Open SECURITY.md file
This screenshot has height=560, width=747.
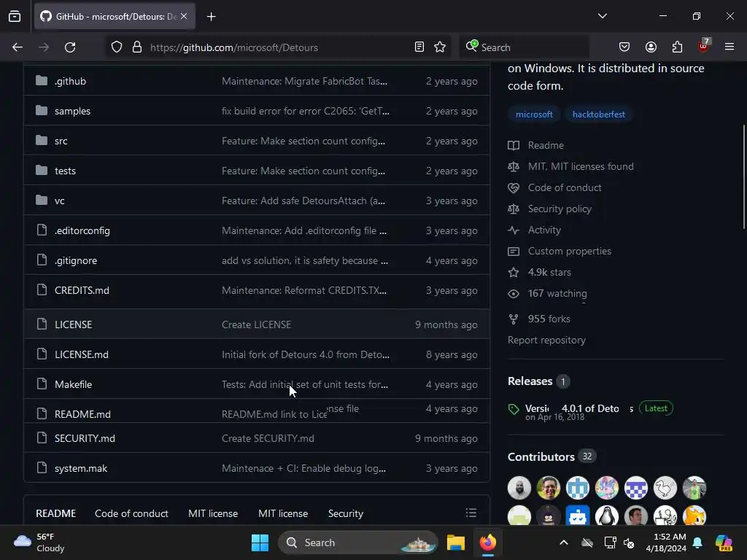click(85, 438)
